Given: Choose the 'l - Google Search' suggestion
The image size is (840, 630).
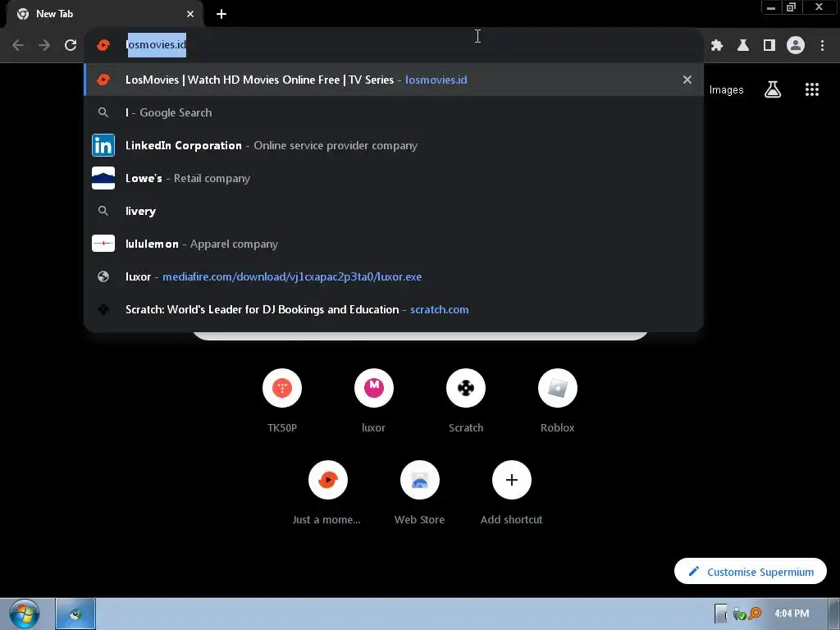Looking at the screenshot, I should pyautogui.click(x=394, y=112).
